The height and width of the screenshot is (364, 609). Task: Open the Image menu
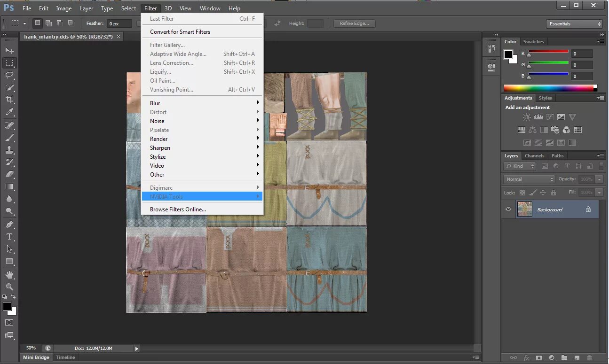[x=64, y=8]
